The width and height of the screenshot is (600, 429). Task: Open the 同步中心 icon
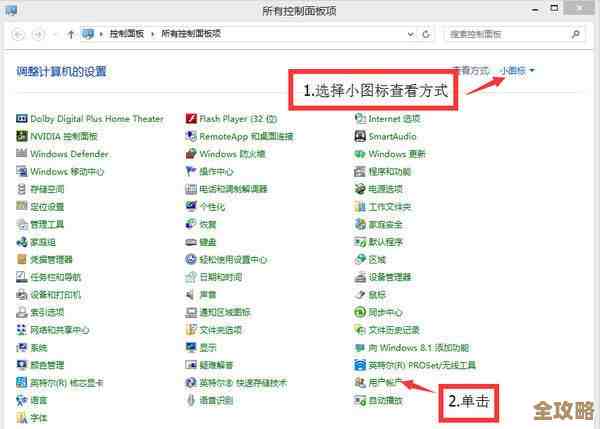click(x=360, y=312)
